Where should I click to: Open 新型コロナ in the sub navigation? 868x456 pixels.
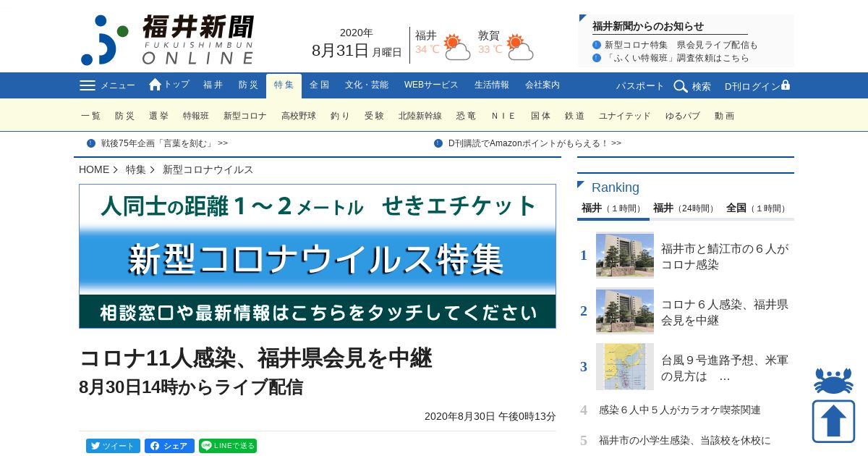click(x=245, y=116)
